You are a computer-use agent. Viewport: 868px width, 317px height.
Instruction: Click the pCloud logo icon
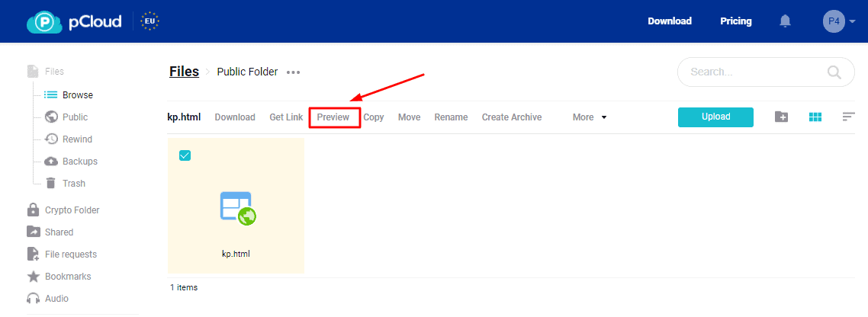pyautogui.click(x=43, y=21)
